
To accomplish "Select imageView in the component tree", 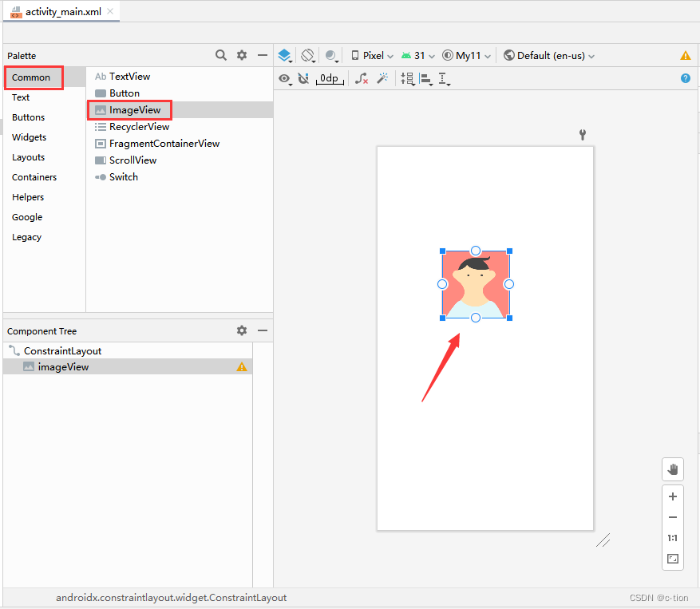I will pyautogui.click(x=128, y=366).
